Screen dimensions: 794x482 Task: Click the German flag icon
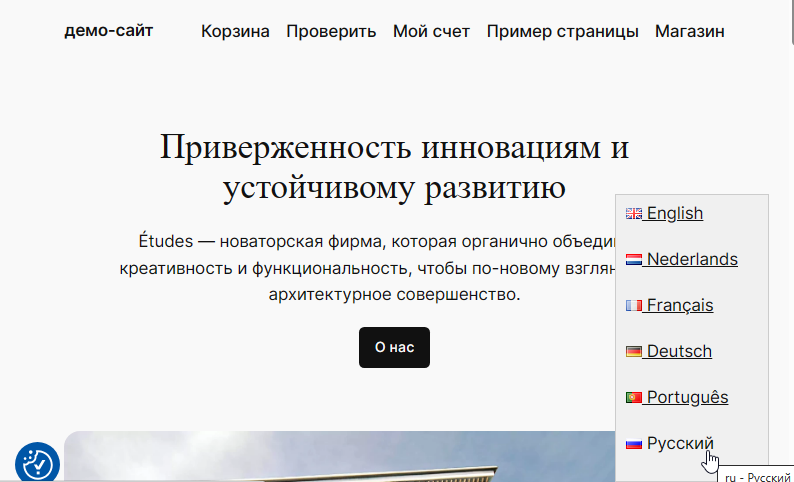coord(633,351)
